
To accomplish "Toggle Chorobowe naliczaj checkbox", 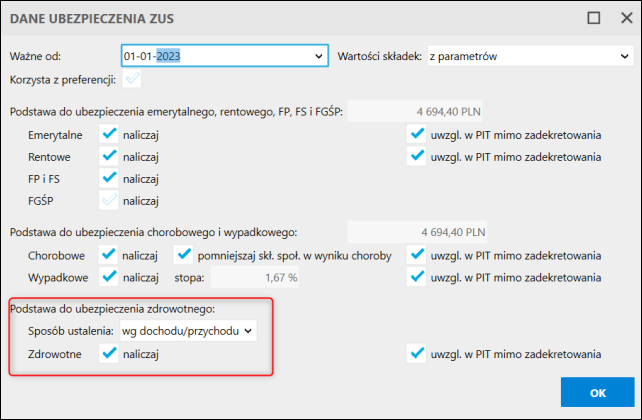I will tap(108, 255).
